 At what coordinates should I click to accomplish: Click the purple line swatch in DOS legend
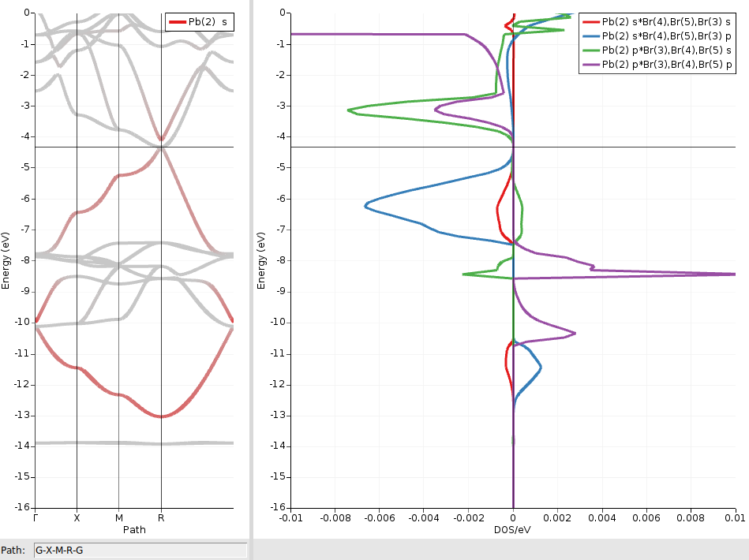coord(590,63)
